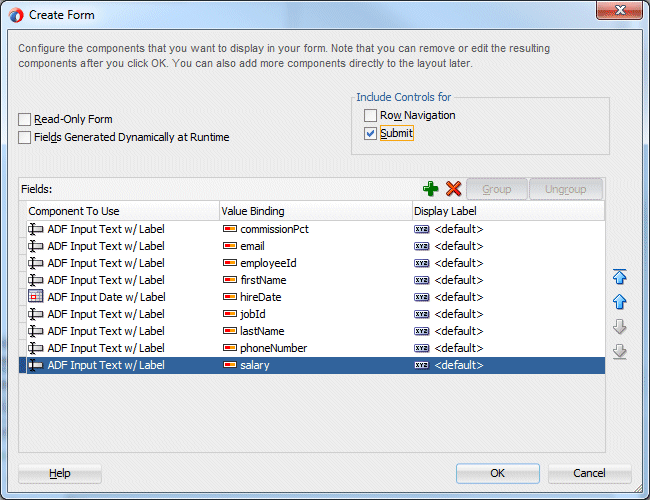
Task: Move selected field down one position
Action: (x=619, y=327)
